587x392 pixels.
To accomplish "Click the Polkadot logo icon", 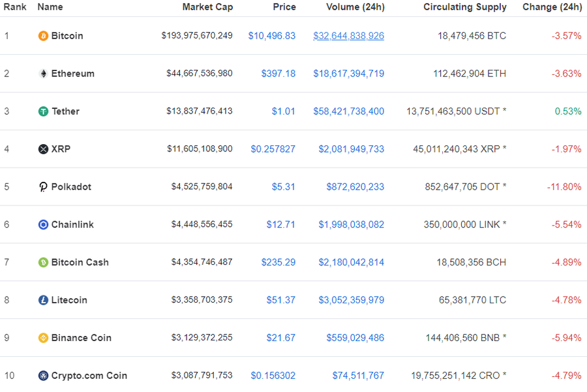I will (44, 187).
